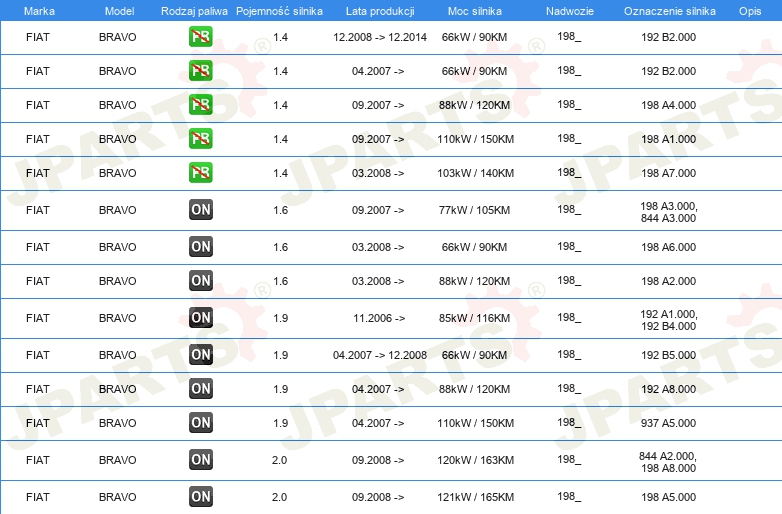The height and width of the screenshot is (514, 782).
Task: Click the petrol icon in the 04.2007 66kW/90KM 1.4 row
Action: click(x=200, y=70)
